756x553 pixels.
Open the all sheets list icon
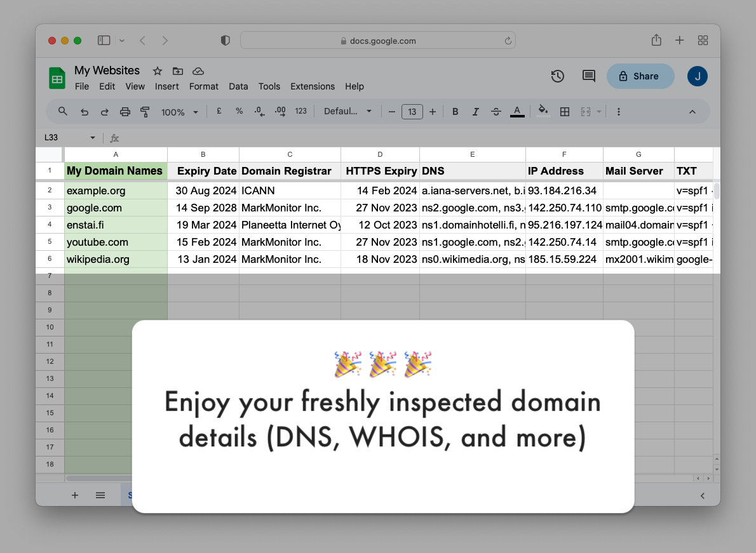point(100,495)
